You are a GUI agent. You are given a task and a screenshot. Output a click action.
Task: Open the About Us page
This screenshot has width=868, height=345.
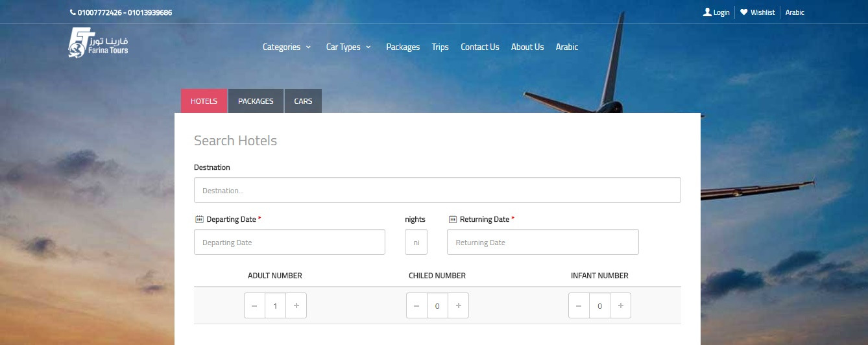pos(527,47)
